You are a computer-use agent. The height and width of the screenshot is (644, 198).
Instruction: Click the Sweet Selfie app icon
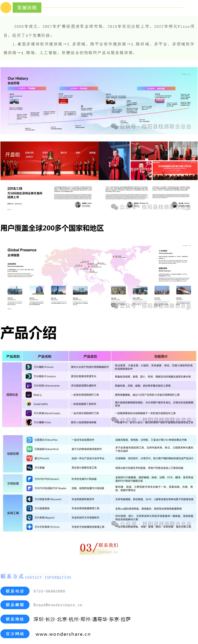(29, 404)
